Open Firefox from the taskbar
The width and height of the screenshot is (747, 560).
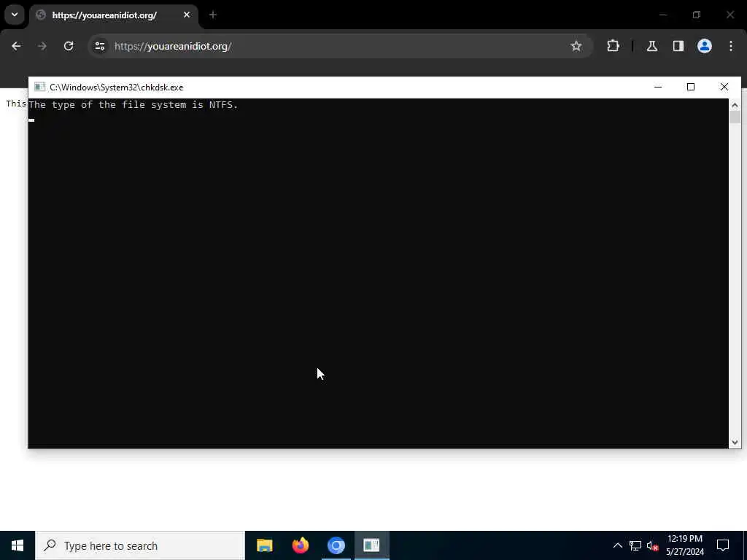pos(300,545)
